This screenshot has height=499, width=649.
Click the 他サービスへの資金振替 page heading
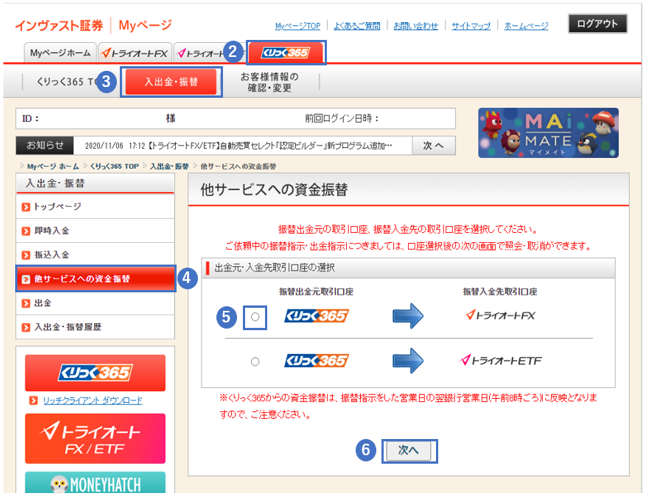[274, 190]
